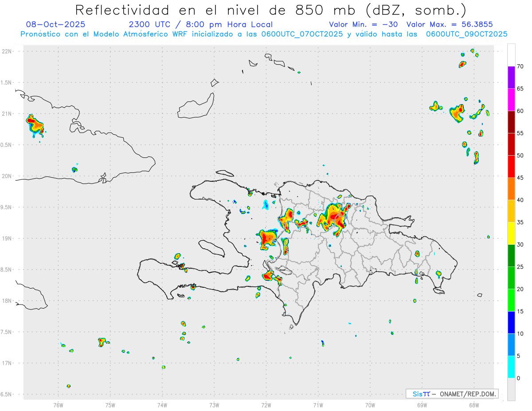Click the 'Pronóstico con el Modelo Atmosférico WRF' line
Viewport: 532px width, 411px height.
pyautogui.click(x=264, y=34)
